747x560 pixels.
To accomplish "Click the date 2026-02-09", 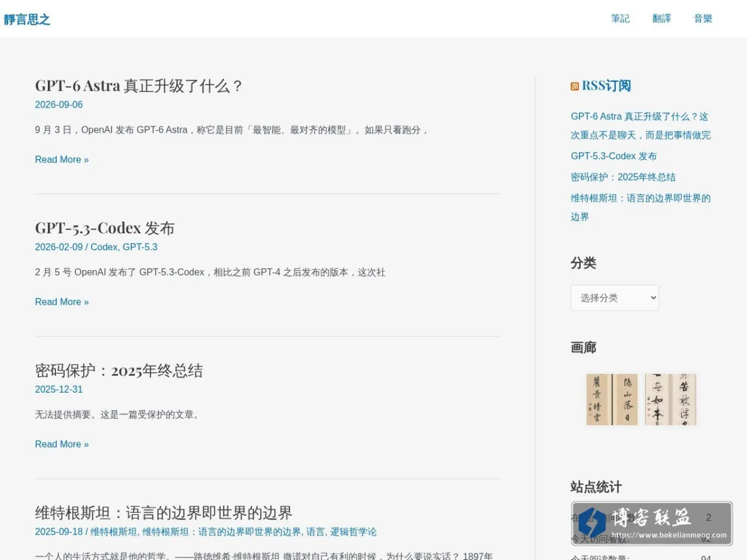I will [59, 247].
